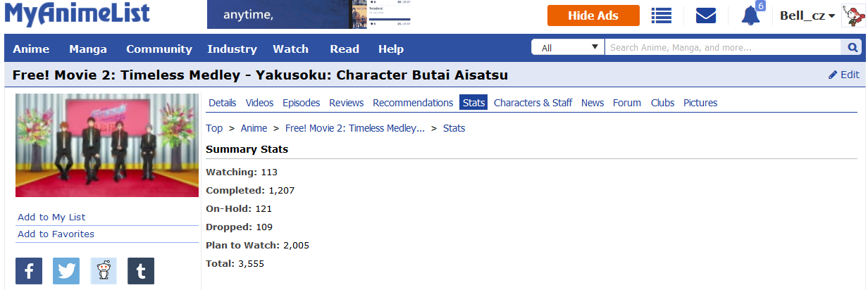This screenshot has height=290, width=868.
Task: Click the Add to My List link
Action: click(51, 217)
